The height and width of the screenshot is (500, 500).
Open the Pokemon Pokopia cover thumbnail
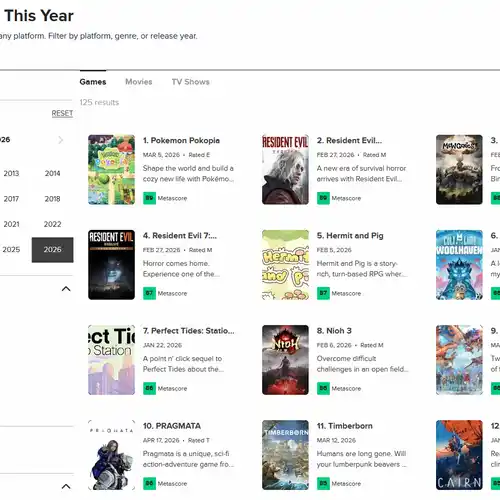111,169
